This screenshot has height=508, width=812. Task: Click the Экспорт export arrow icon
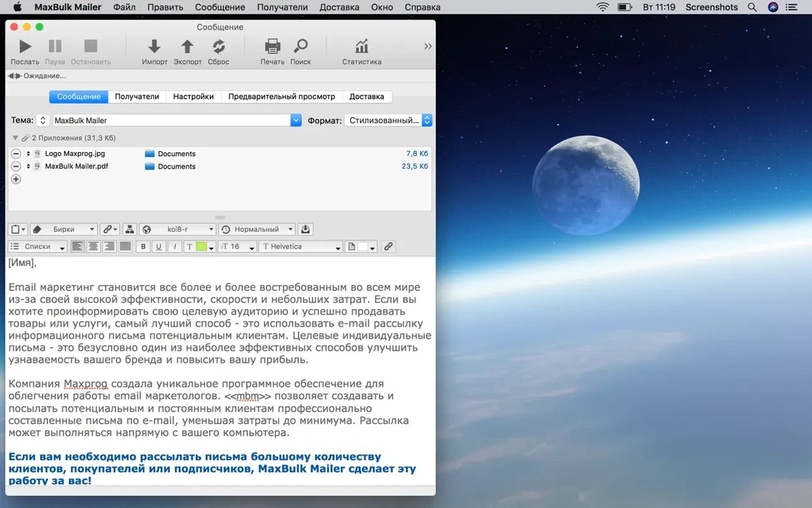(x=187, y=47)
